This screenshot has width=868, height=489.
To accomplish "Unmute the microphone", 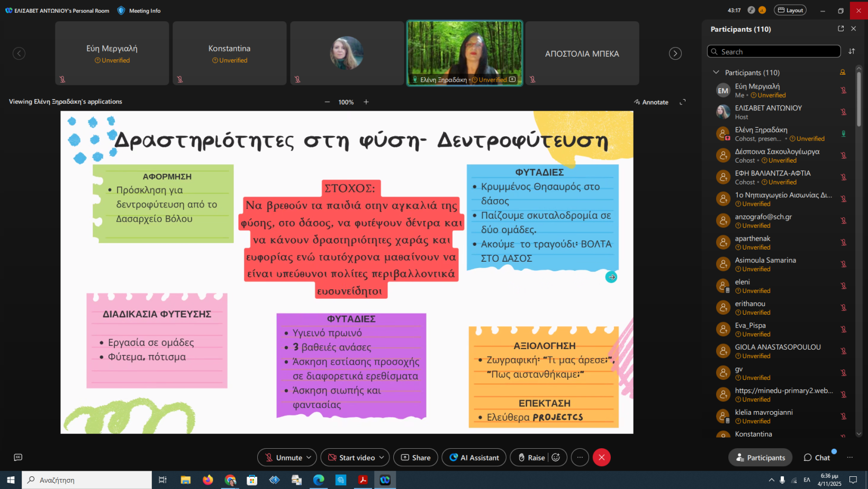I will [x=283, y=457].
